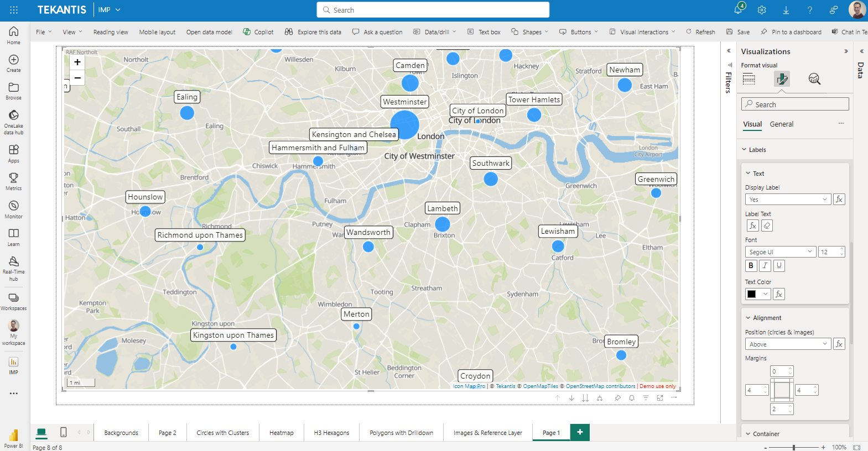Click the map zoom in plus button
The image size is (868, 451).
[x=77, y=62]
